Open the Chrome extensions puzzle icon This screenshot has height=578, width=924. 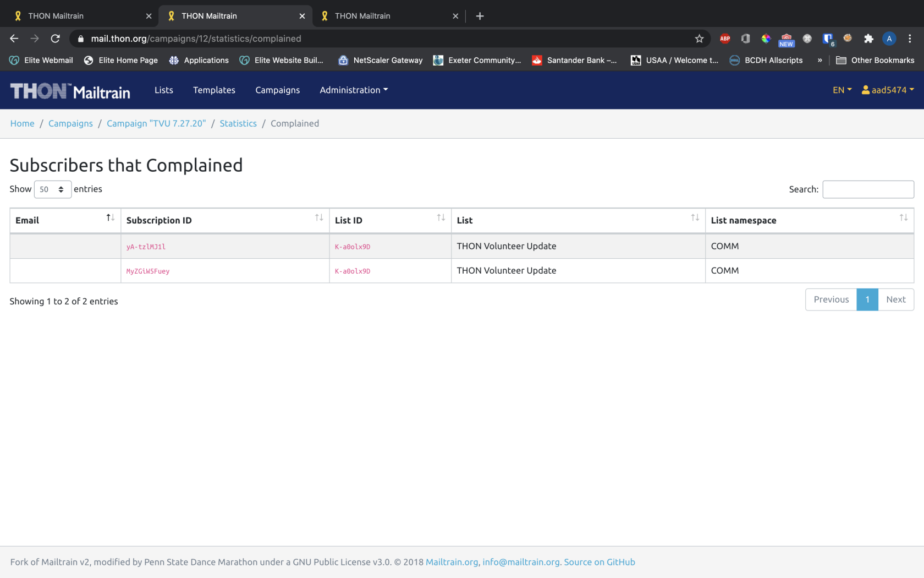(868, 39)
